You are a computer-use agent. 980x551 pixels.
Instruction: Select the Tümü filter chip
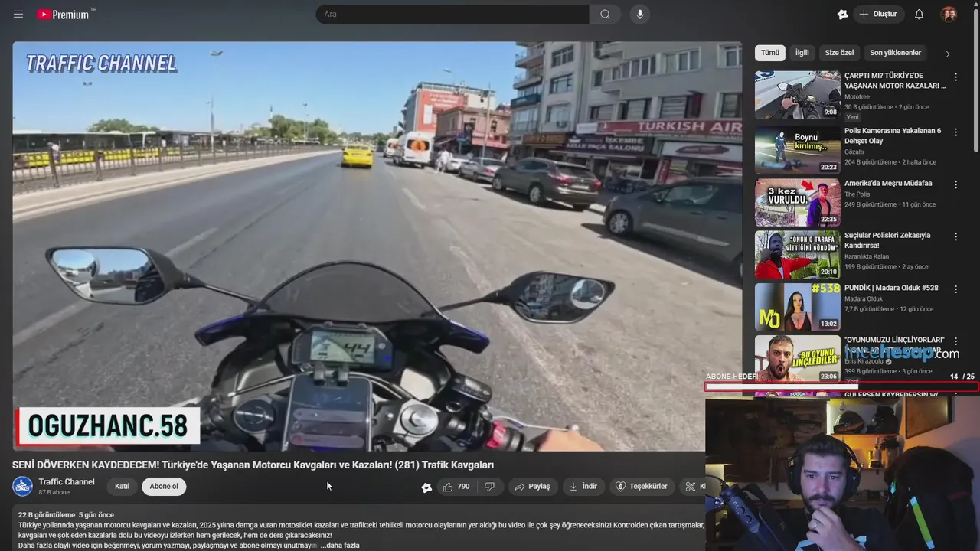coord(769,53)
